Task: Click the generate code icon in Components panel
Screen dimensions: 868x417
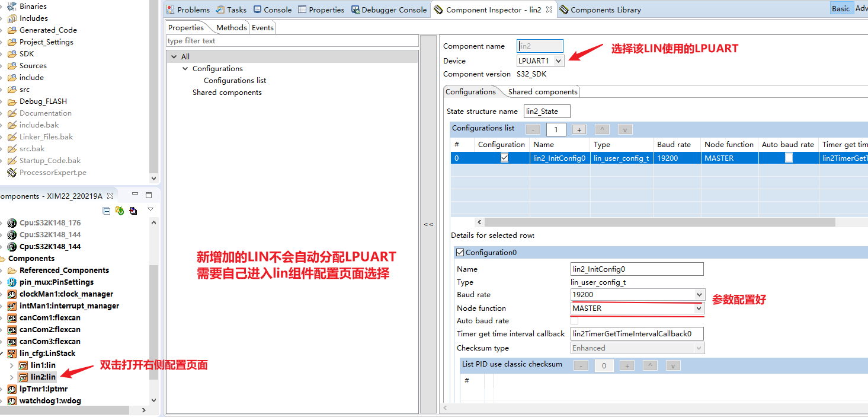Action: coord(119,211)
